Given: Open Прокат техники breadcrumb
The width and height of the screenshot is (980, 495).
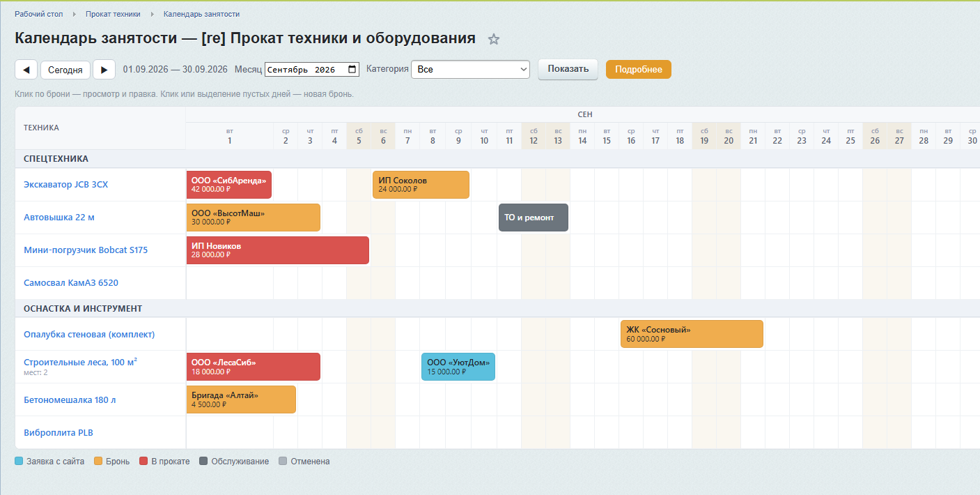Looking at the screenshot, I should click(x=113, y=14).
